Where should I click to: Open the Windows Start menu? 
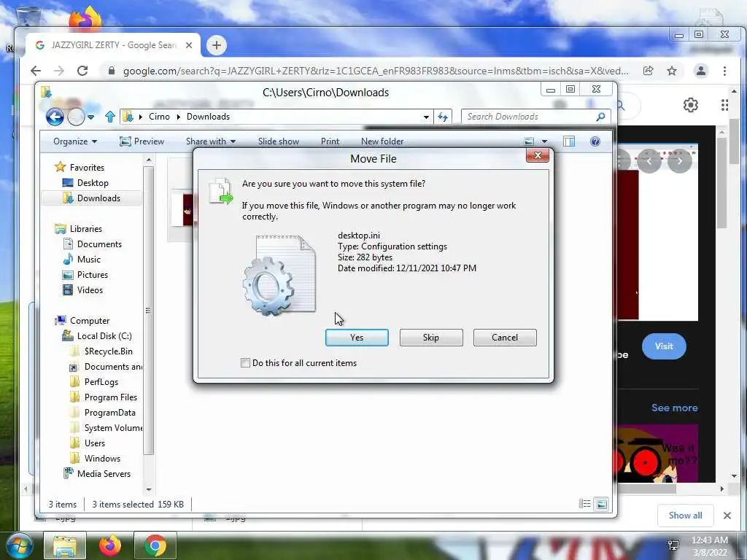(x=18, y=545)
